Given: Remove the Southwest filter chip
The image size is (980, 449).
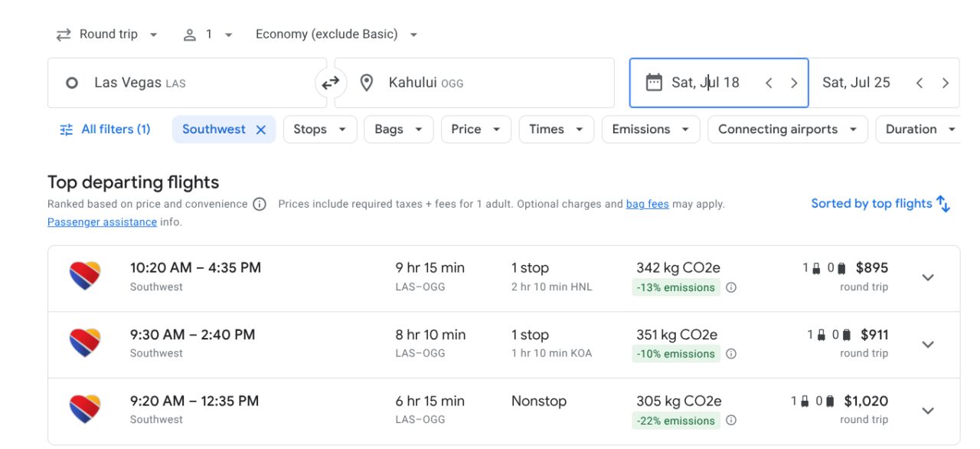Looking at the screenshot, I should point(260,129).
